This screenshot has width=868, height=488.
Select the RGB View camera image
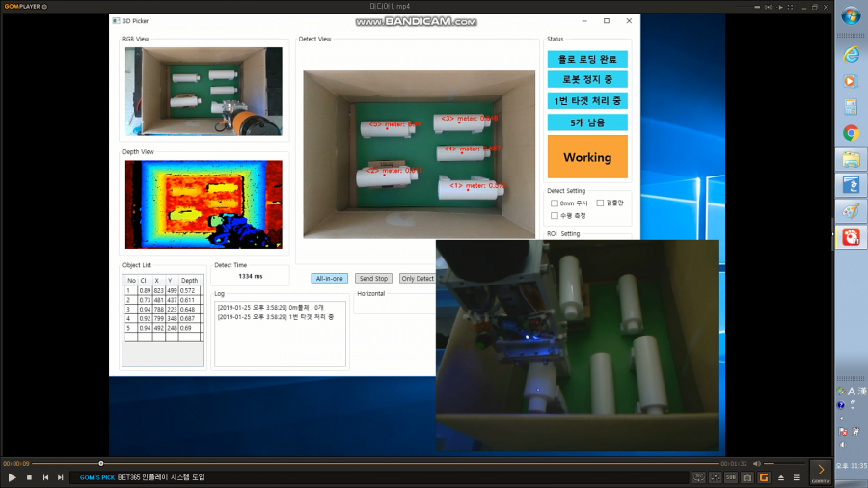(x=203, y=92)
